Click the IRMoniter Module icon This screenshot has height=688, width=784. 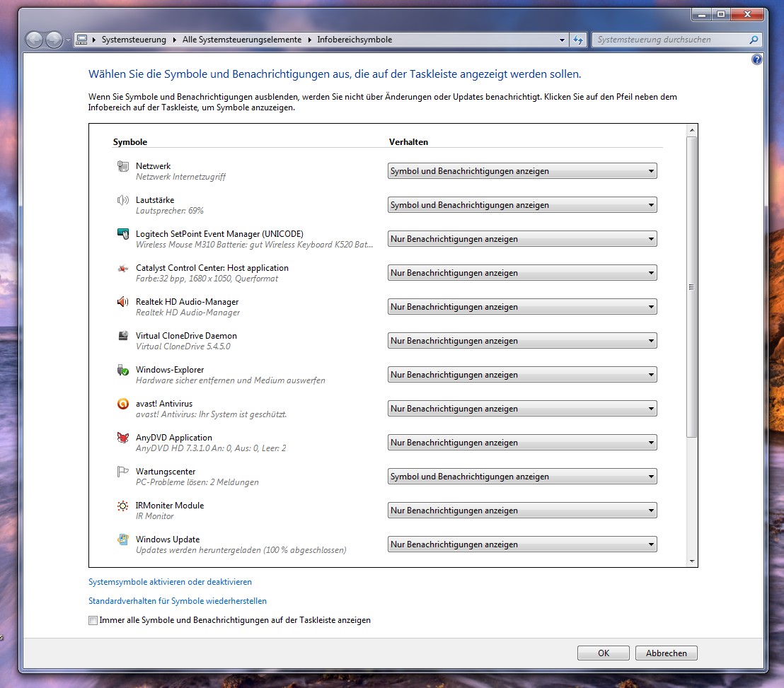[123, 506]
